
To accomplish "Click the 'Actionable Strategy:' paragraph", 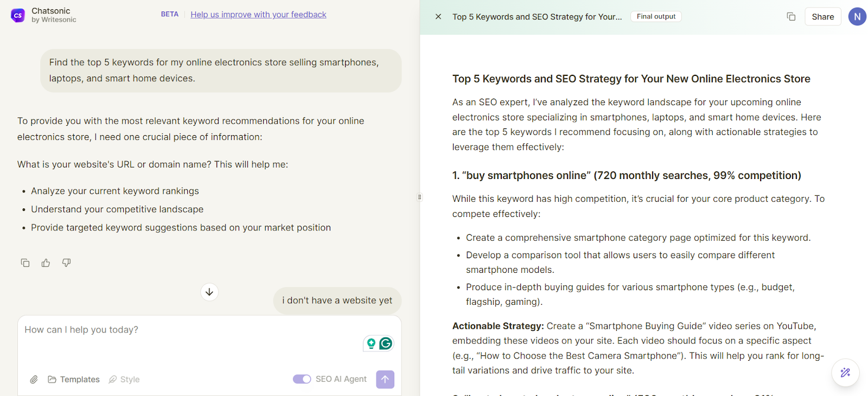I will click(x=638, y=348).
